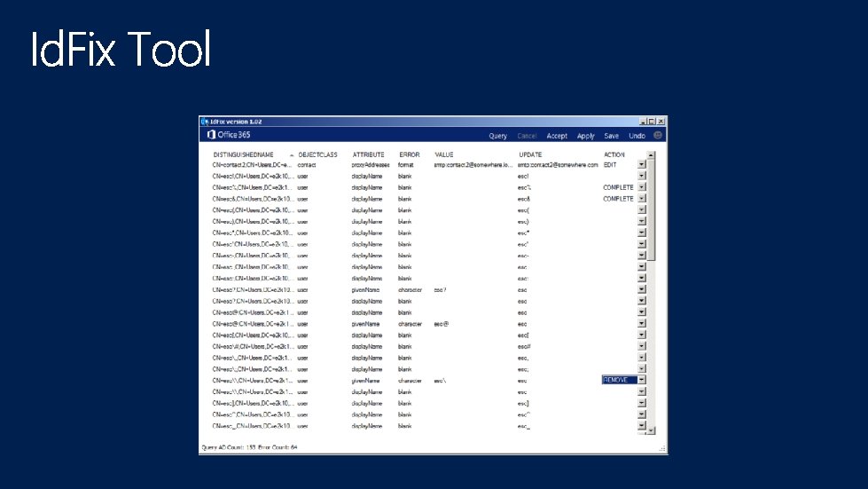Click the window resize grip corner
The image size is (868, 489).
(662, 448)
